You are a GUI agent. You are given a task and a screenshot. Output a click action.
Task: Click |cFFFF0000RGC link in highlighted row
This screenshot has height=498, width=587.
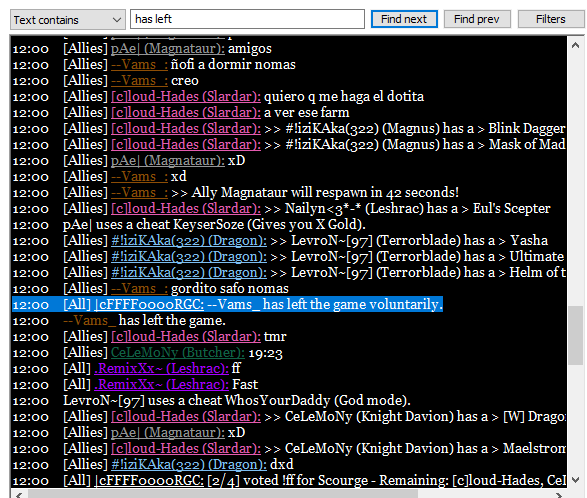pyautogui.click(x=149, y=305)
